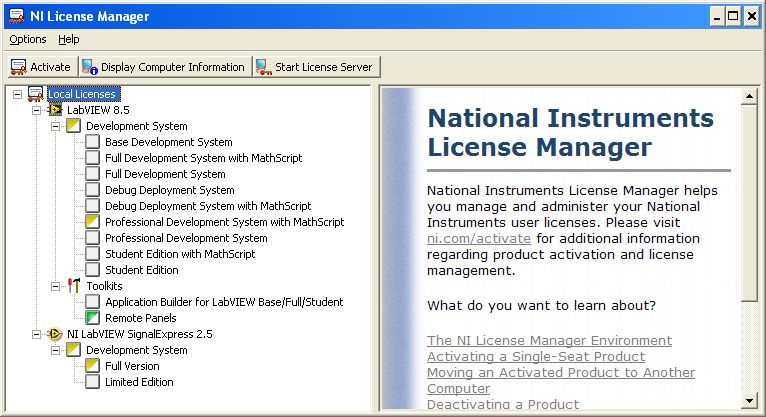766x417 pixels.
Task: Close the NI License Manager window
Action: coord(751,16)
